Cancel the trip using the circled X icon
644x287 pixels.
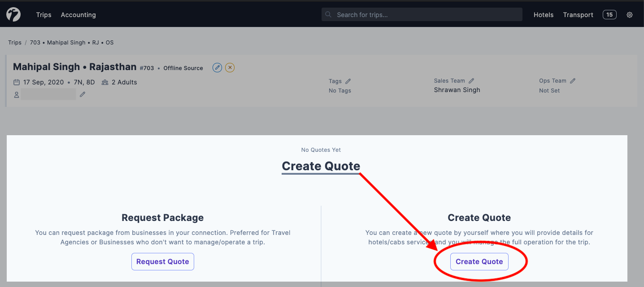(x=230, y=67)
